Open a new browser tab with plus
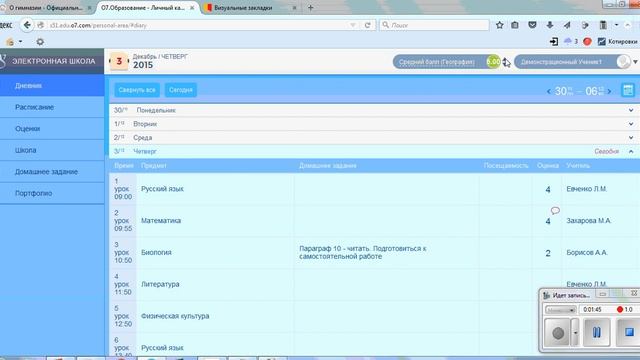 [311, 7]
